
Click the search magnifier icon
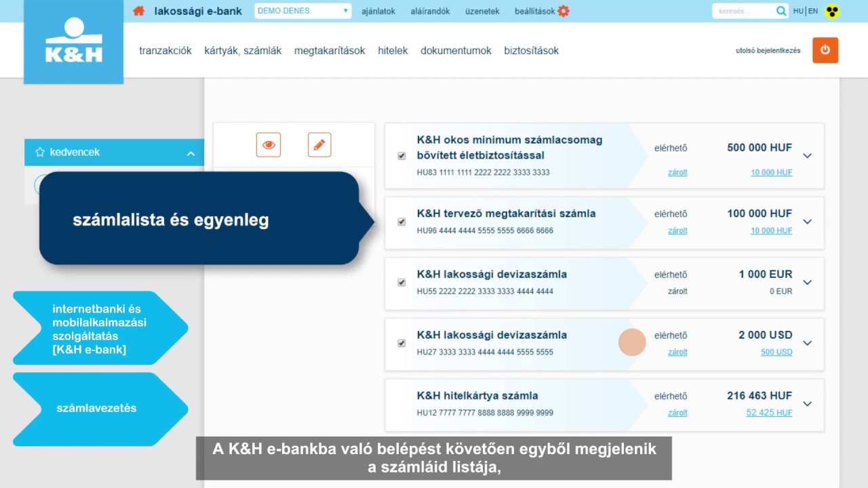pyautogui.click(x=781, y=11)
